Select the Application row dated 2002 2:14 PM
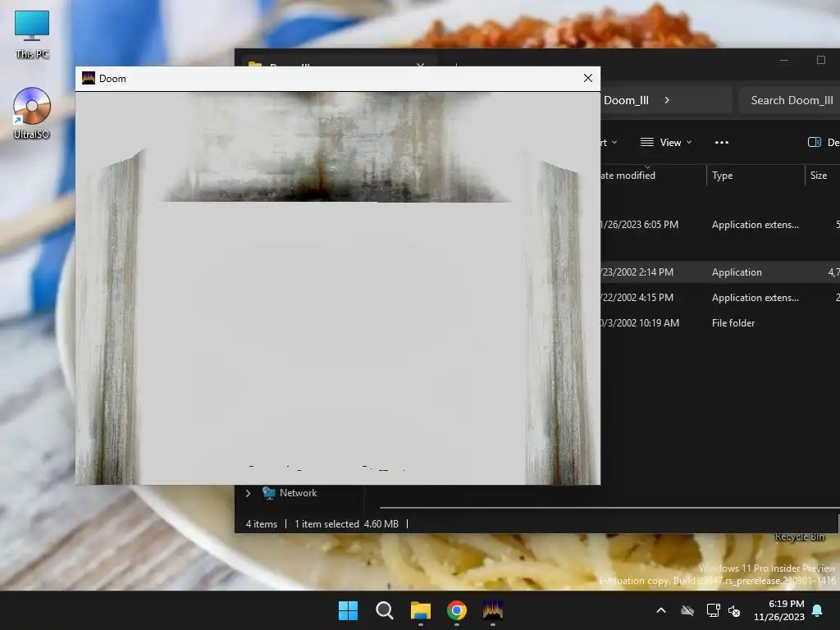840x630 pixels. [x=720, y=272]
